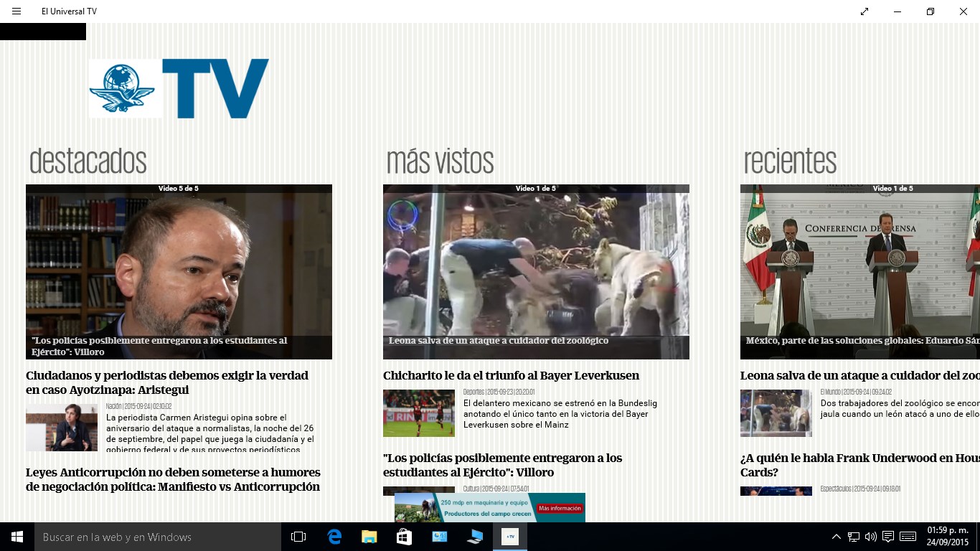Open 'Leyes Anticorrupción no deben someterse' headline
Image resolution: width=980 pixels, height=551 pixels.
coord(173,479)
